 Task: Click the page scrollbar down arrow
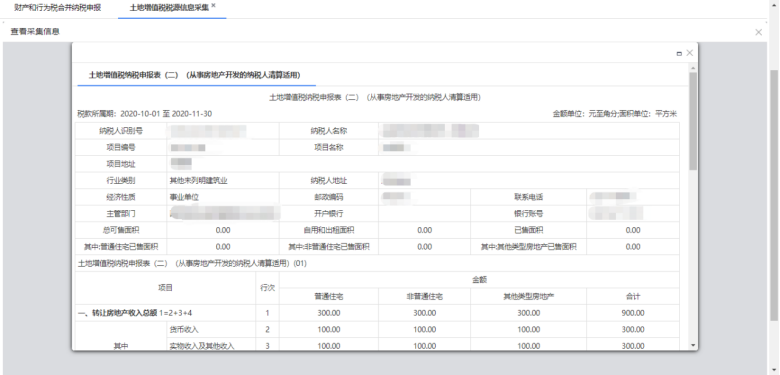point(774,370)
